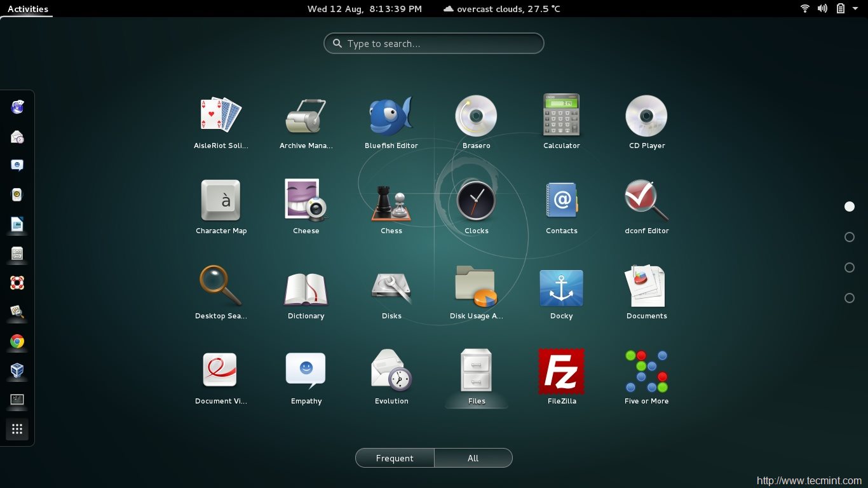Launch Google Chrome from the dock

coord(17,341)
